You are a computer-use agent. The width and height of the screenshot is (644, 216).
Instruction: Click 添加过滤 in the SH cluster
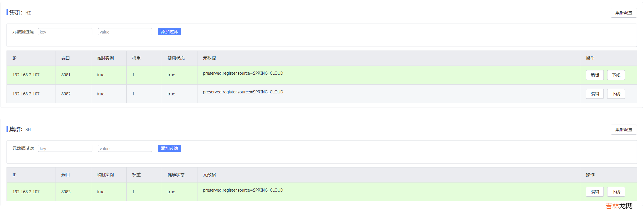point(169,148)
